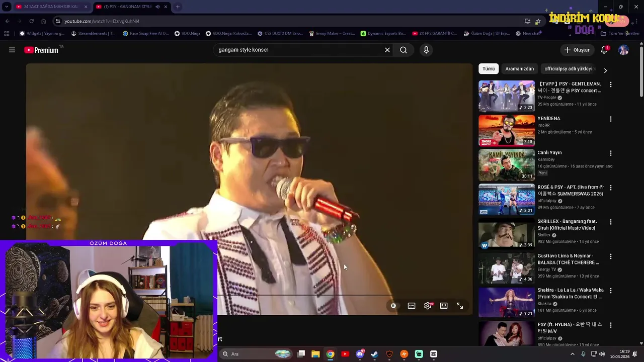Open volume control in system tray
Screen dimensions: 644x362
click(x=603, y=354)
